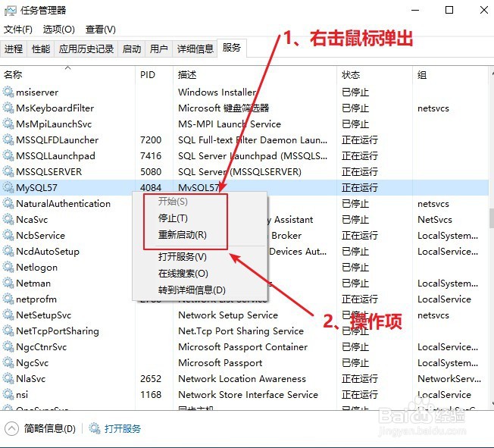494x448 pixels.
Task: Click the MSSQLSERVER service gear icon
Action: 8,171
